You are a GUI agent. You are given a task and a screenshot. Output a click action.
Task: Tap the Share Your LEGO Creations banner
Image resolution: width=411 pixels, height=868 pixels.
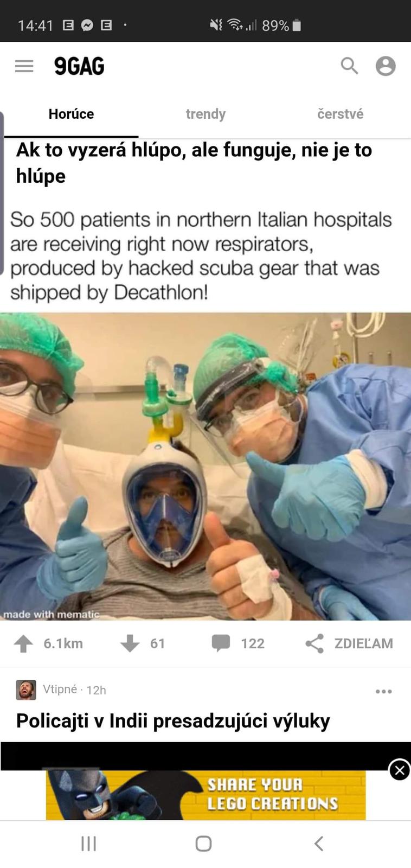pyautogui.click(x=206, y=795)
